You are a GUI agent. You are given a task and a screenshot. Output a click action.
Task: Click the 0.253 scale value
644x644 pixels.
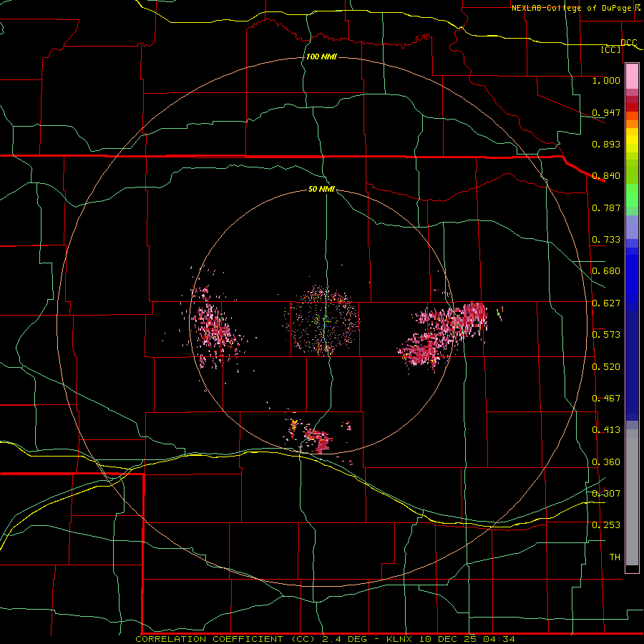[x=606, y=525]
